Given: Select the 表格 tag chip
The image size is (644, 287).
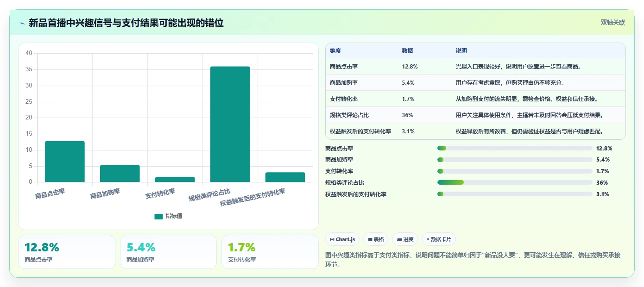Looking at the screenshot, I should (376, 239).
